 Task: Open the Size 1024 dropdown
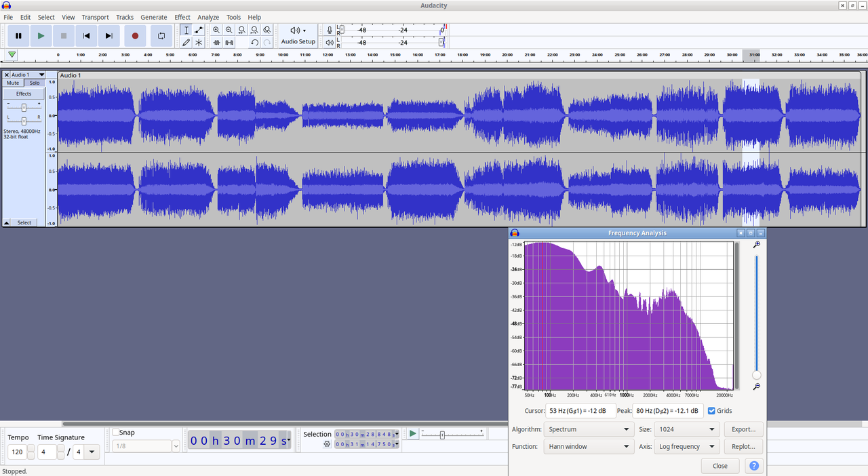pyautogui.click(x=687, y=429)
